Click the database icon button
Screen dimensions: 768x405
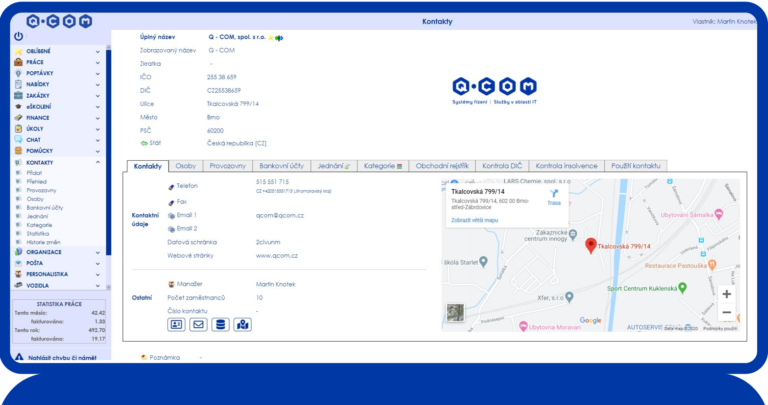[220, 325]
